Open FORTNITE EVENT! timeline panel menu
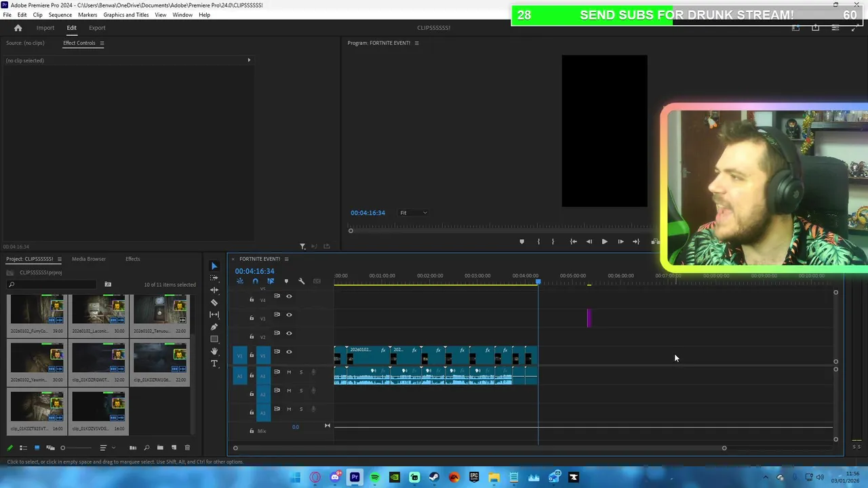This screenshot has height=488, width=868. pos(286,259)
